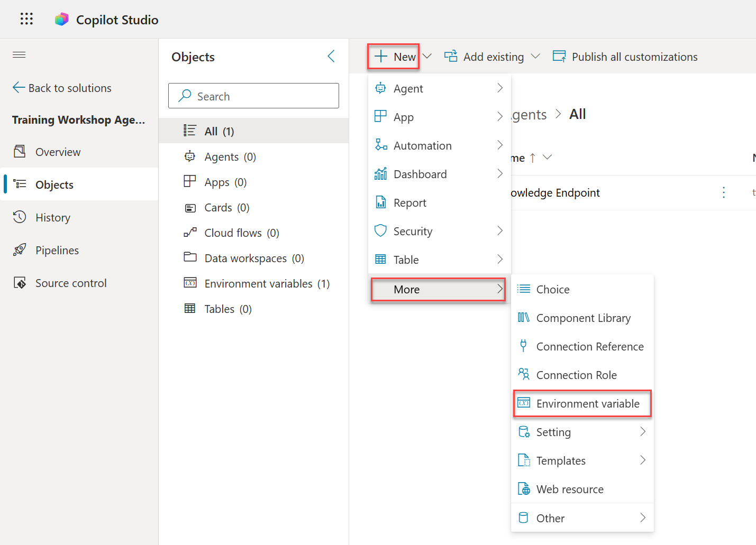This screenshot has height=545, width=756.
Task: Open the Add existing dropdown chevron
Action: [x=536, y=56]
